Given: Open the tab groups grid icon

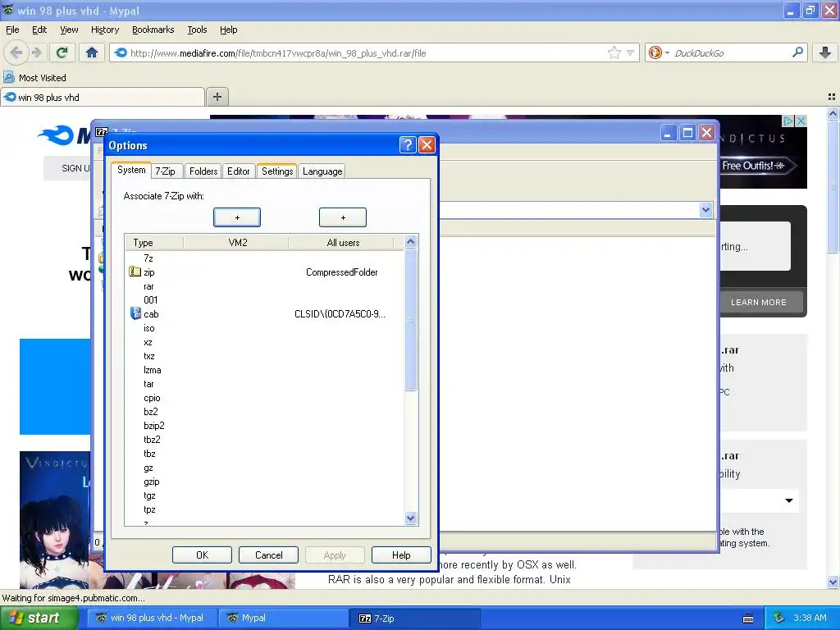Looking at the screenshot, I should [832, 97].
